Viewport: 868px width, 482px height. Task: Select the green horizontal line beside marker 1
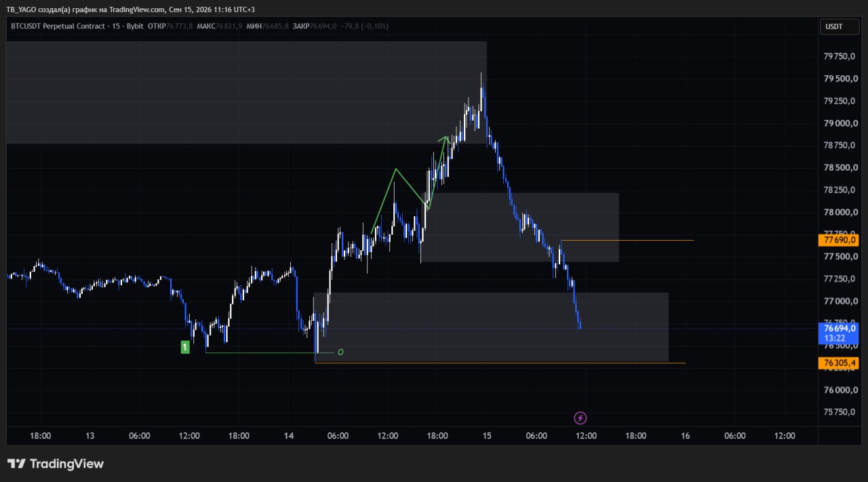coord(269,353)
